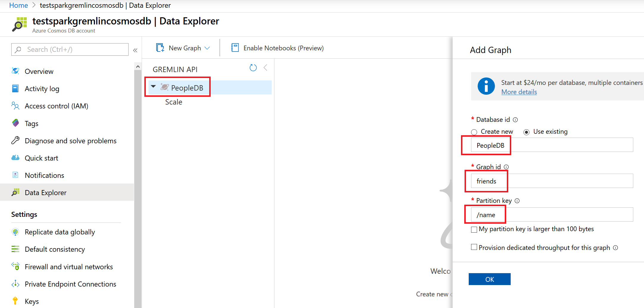This screenshot has width=644, height=308.
Task: Click info icon next to dedicated throughput
Action: (x=616, y=248)
